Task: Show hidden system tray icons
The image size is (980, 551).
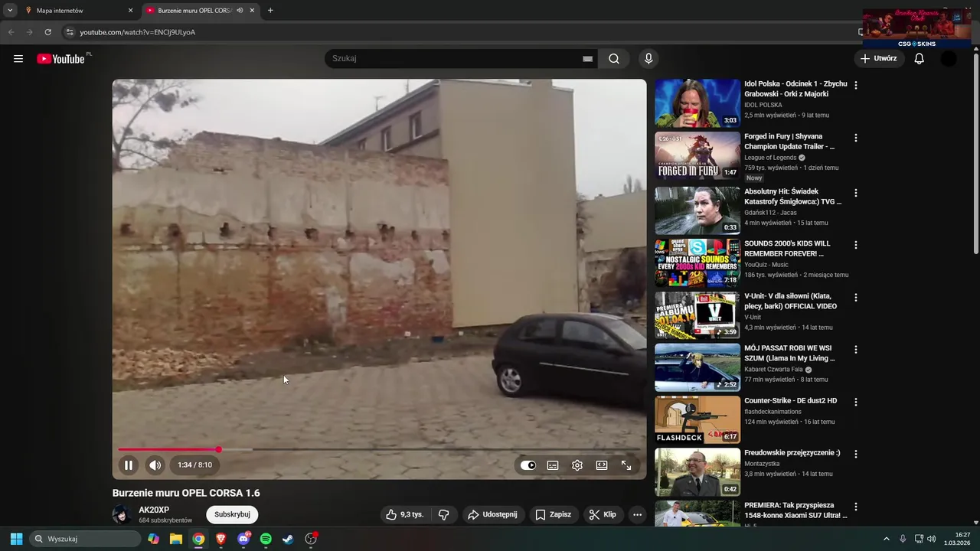Action: pyautogui.click(x=887, y=539)
